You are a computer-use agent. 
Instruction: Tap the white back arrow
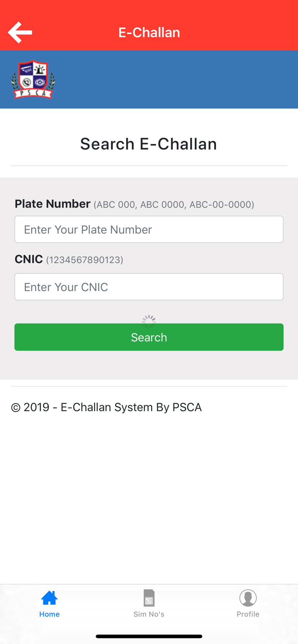pos(20,32)
